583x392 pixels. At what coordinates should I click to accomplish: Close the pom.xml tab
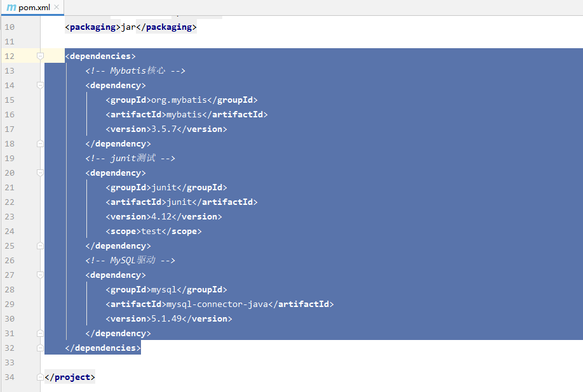[57, 7]
